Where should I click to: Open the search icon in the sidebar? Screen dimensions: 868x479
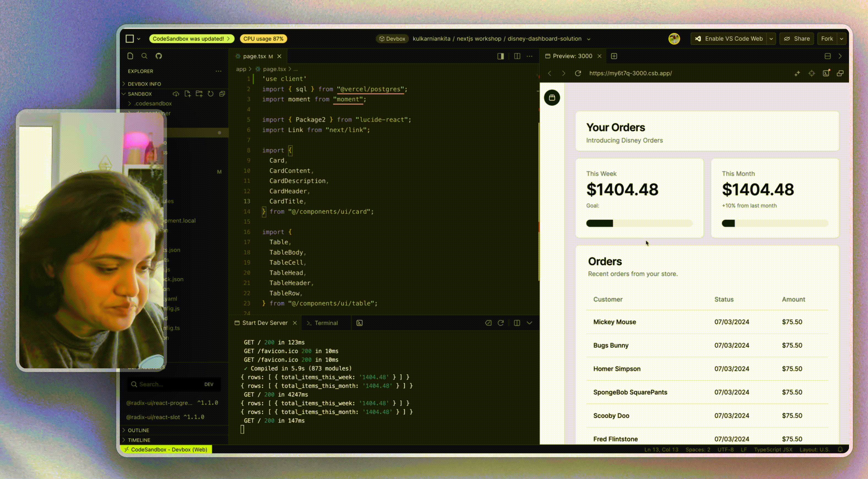[x=145, y=56]
